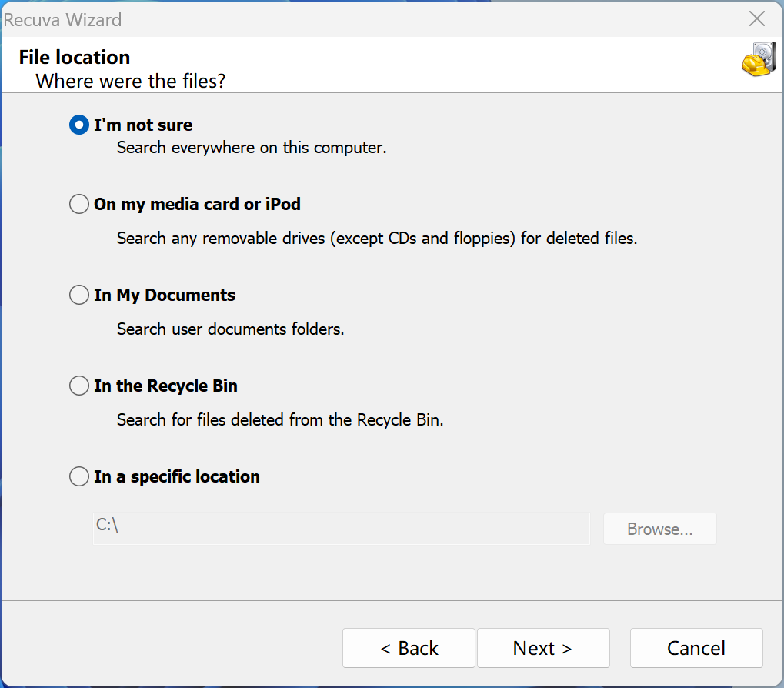The image size is (784, 688).
Task: Pick the "In the Recycle Bin" option
Action: click(79, 386)
